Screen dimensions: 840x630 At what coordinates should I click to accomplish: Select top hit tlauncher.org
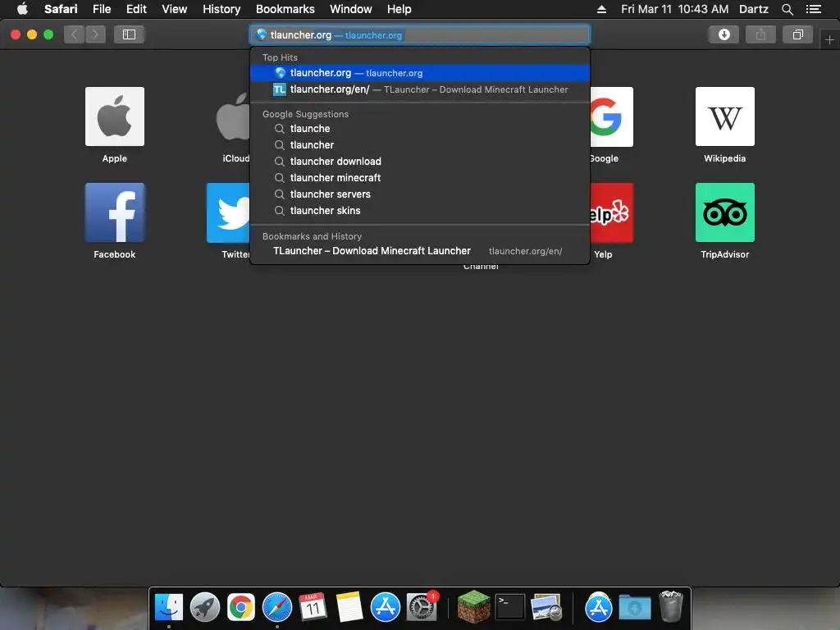point(420,73)
